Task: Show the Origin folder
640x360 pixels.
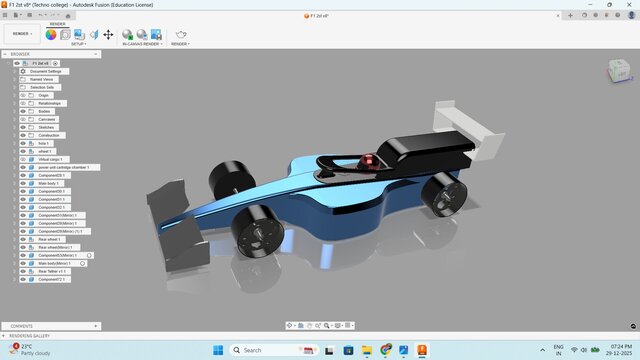Action: (x=23, y=95)
